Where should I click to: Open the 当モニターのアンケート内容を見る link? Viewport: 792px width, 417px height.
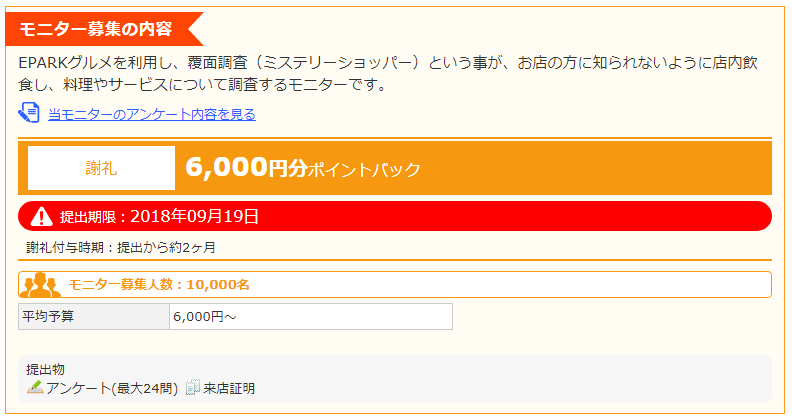pyautogui.click(x=152, y=115)
